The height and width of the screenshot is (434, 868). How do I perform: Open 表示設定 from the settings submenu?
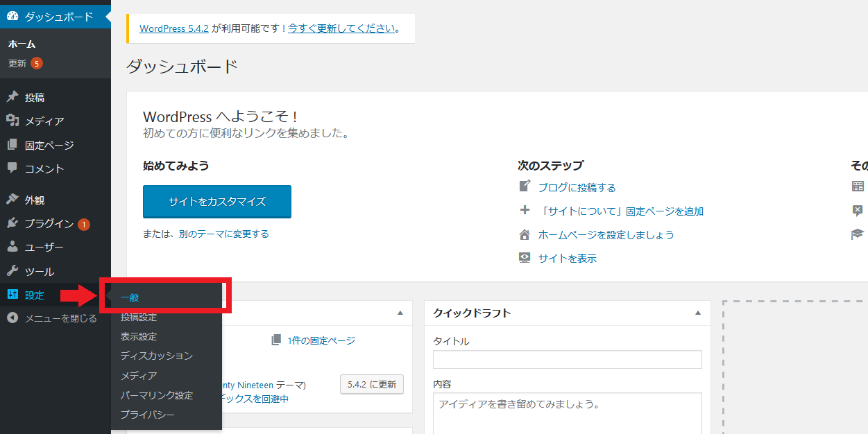(x=139, y=336)
